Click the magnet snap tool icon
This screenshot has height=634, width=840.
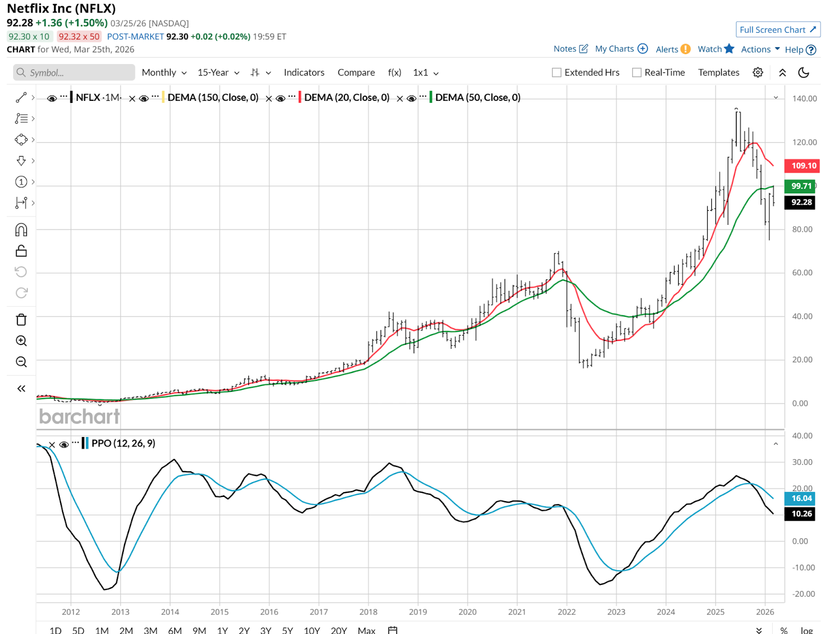(21, 230)
